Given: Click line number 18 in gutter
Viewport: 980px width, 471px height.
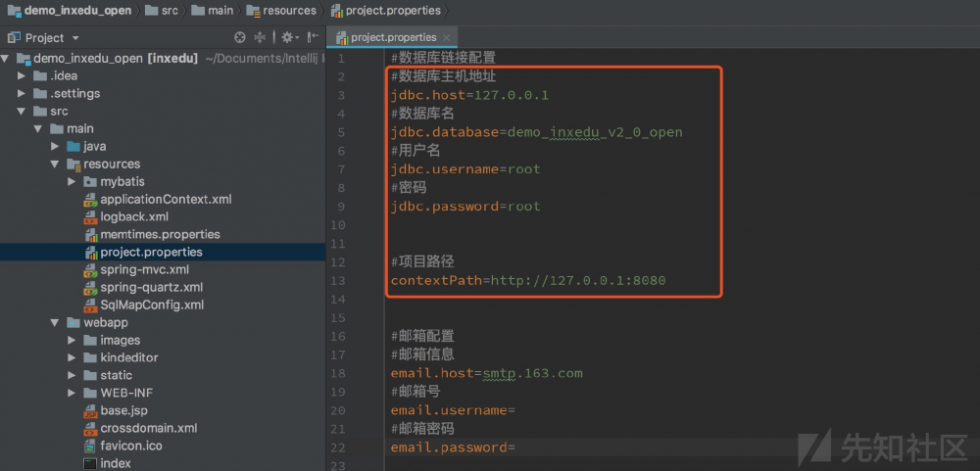Looking at the screenshot, I should (338, 373).
